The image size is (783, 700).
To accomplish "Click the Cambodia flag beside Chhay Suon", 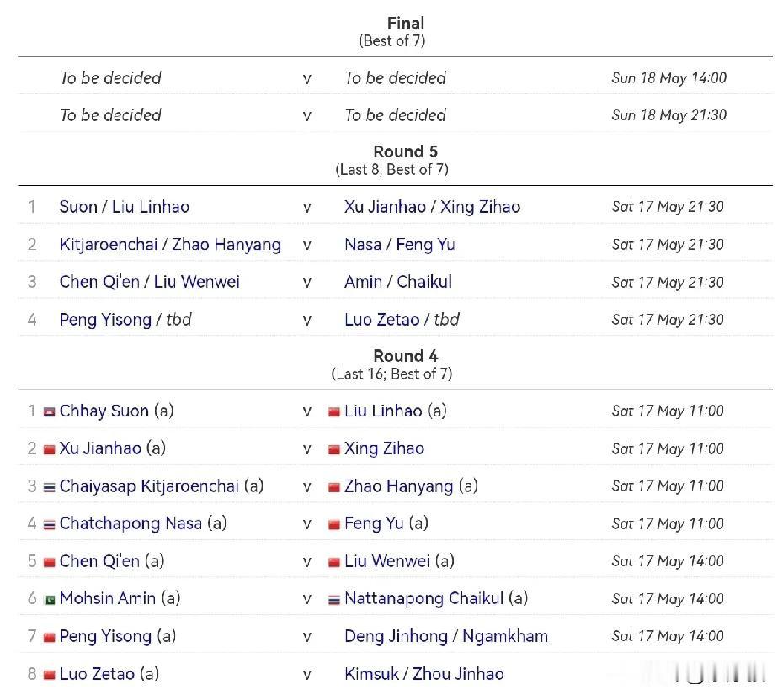I will click(49, 412).
